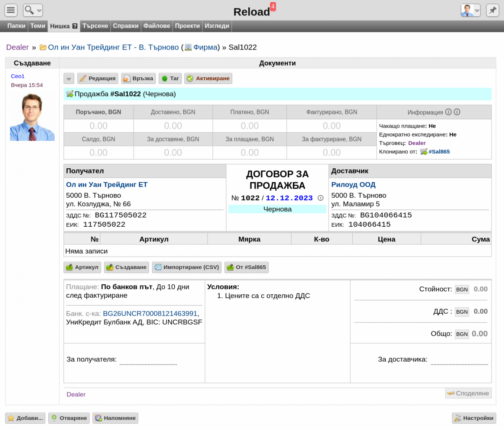This screenshot has width=504, height=430.
Task: Expand the document actions arrow button
Action: 69,79
